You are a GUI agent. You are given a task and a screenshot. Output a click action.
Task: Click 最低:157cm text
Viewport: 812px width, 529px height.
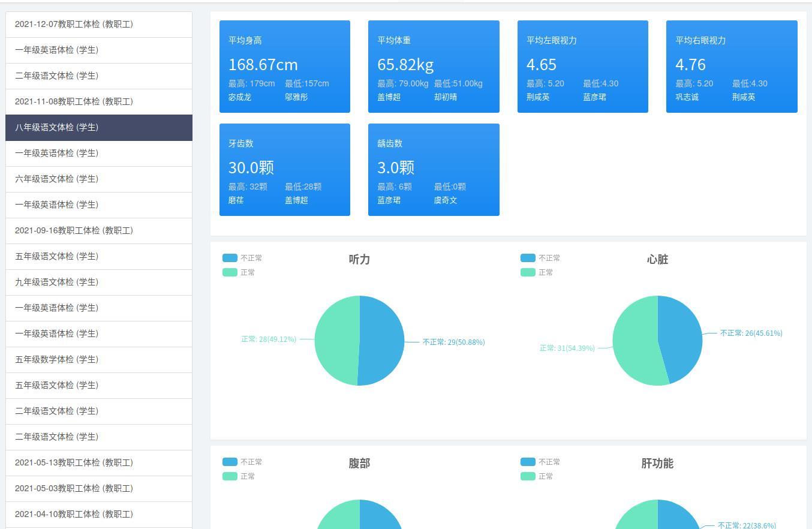pyautogui.click(x=307, y=84)
